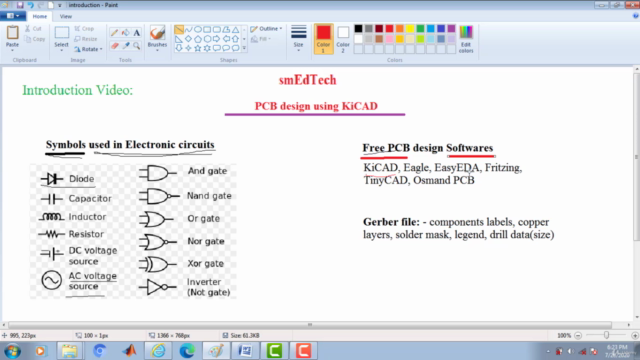
Task: Open MATLAB from taskbar
Action: [x=129, y=351]
